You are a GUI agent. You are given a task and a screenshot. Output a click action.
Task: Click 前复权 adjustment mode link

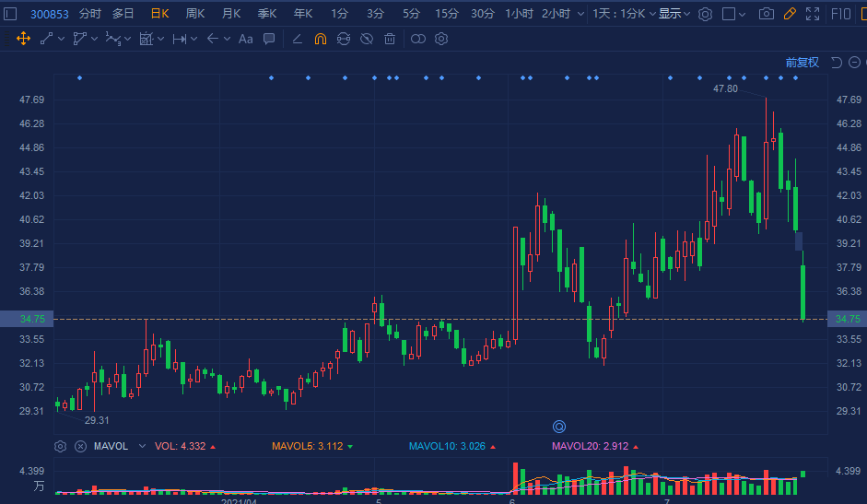pos(803,63)
